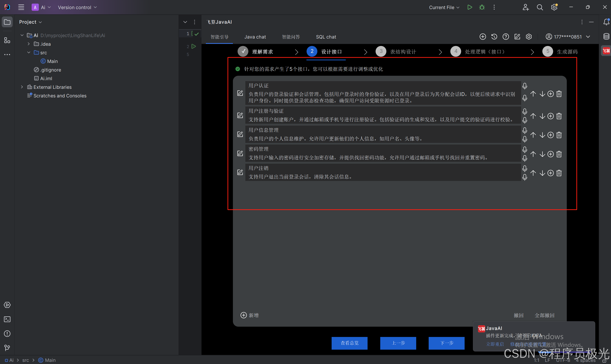Screen dimensions: 611x364
Task: Add interface after 用户注册与验证 with plus icon
Action: coord(551,116)
